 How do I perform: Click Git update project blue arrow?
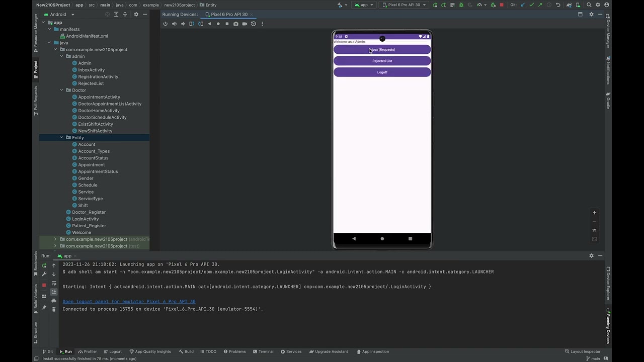[x=522, y=5]
